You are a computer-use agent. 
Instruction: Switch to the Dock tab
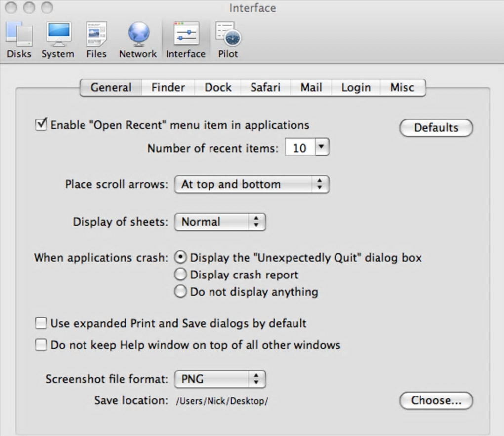click(218, 87)
